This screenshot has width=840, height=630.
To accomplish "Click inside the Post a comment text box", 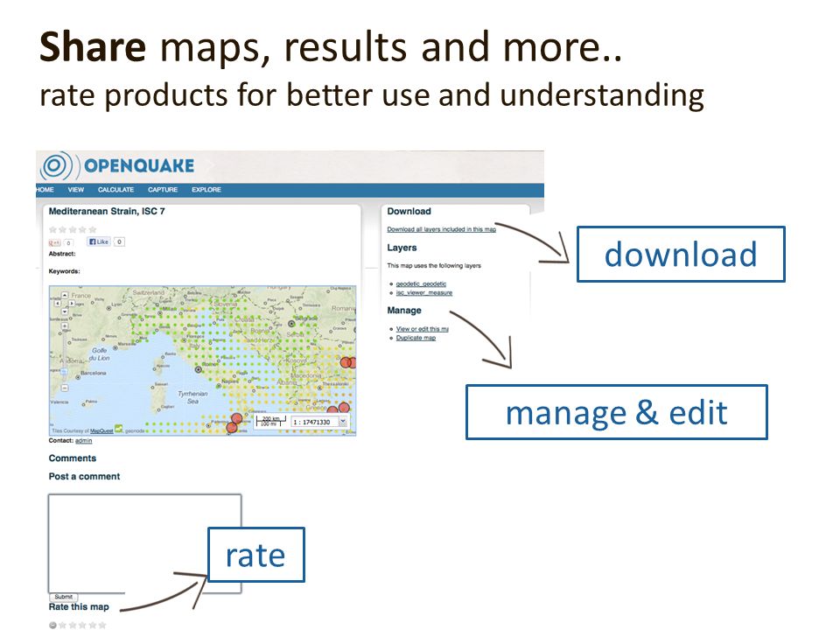I will pos(144,543).
